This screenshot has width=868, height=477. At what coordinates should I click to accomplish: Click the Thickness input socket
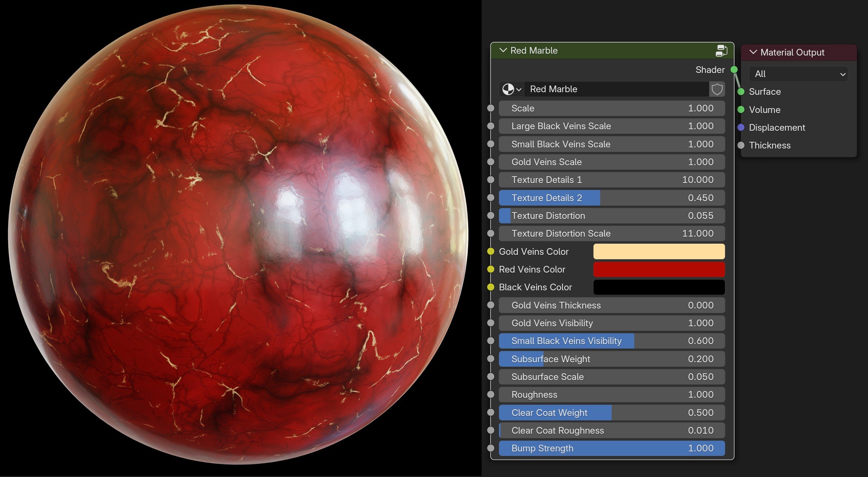click(741, 145)
